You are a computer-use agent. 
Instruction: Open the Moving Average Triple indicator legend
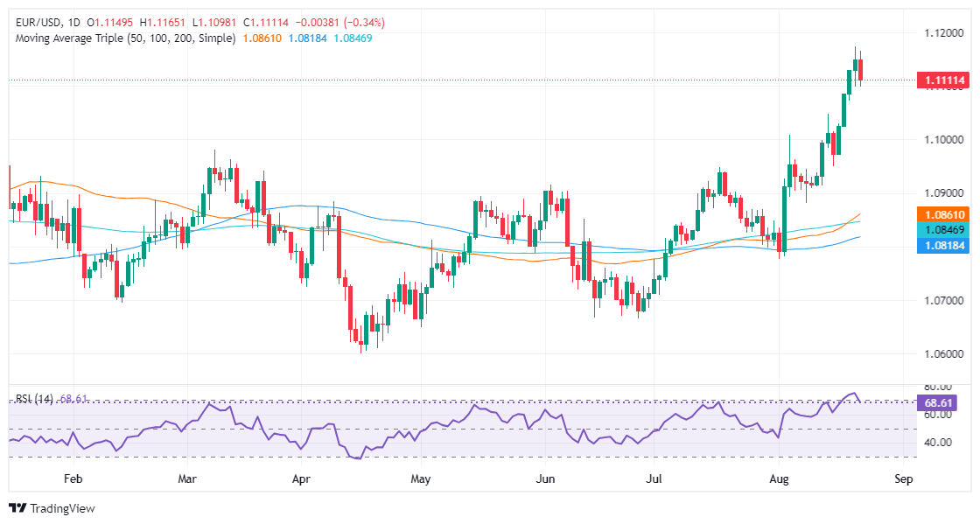tap(126, 38)
